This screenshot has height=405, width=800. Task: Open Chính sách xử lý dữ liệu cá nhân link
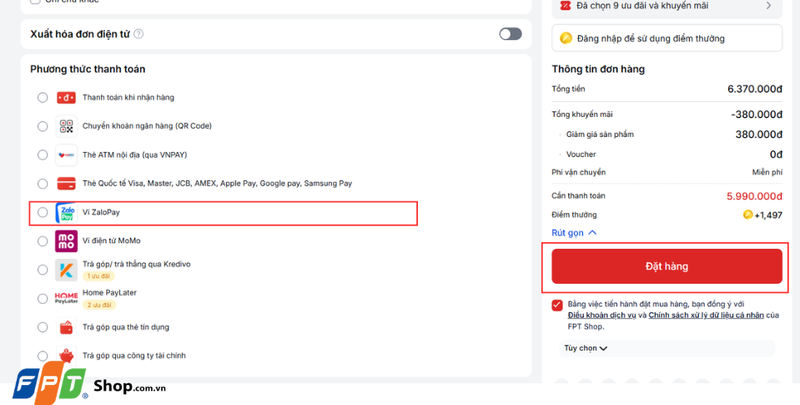[706, 315]
